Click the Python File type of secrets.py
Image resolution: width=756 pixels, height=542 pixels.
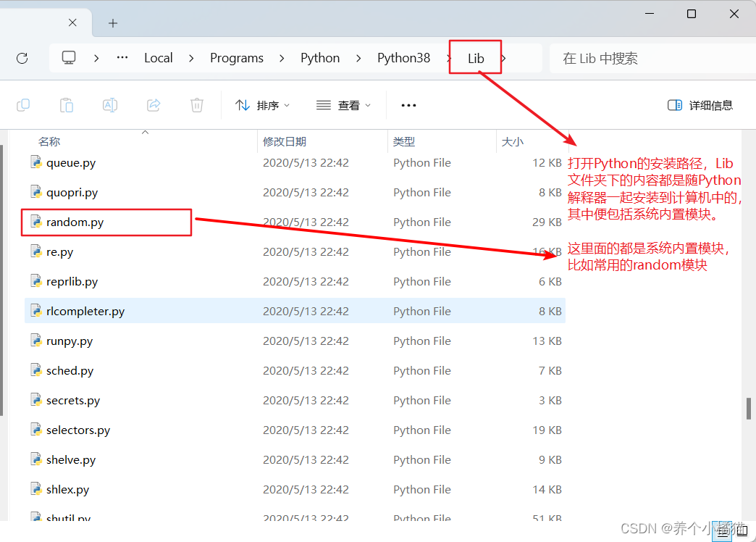pyautogui.click(x=422, y=400)
